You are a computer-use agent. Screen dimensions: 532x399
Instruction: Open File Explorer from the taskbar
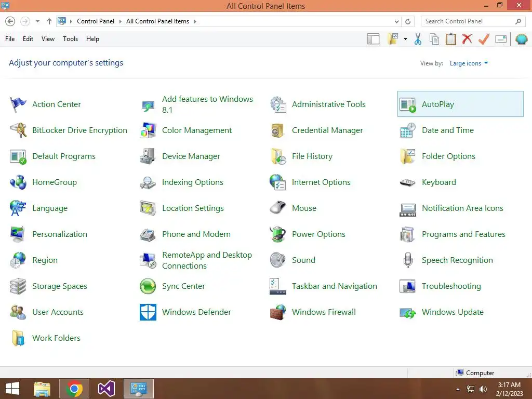pos(42,389)
